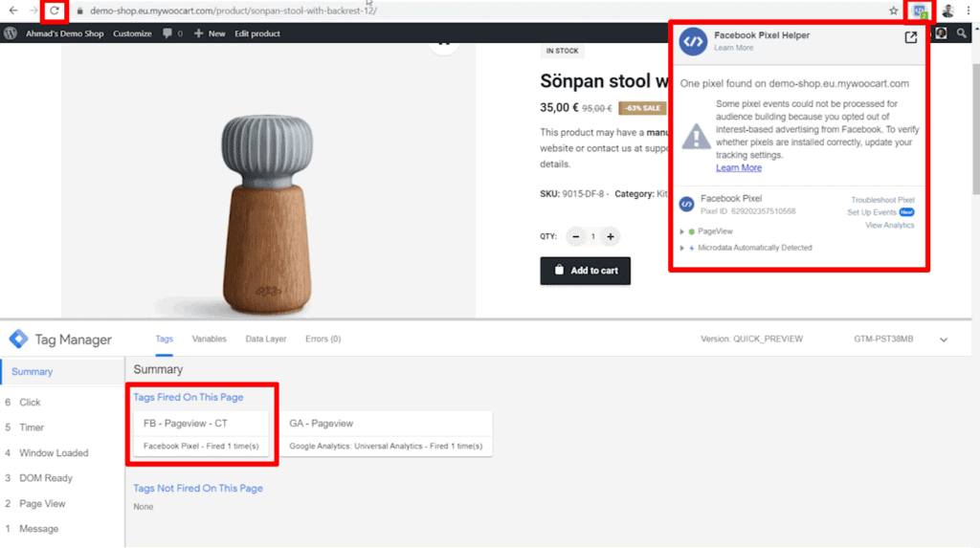Click the -63% SALE badge

[x=642, y=108]
